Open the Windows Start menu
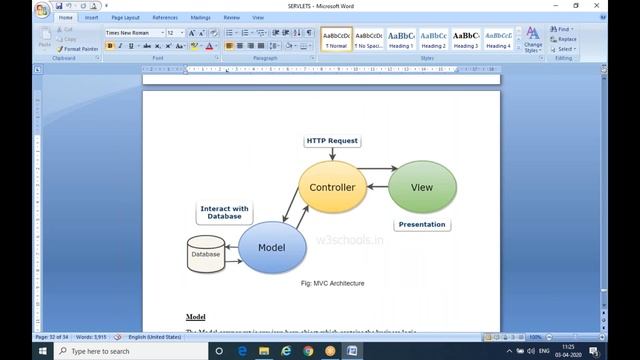Screen dimensions: 640x360 coord(43,351)
